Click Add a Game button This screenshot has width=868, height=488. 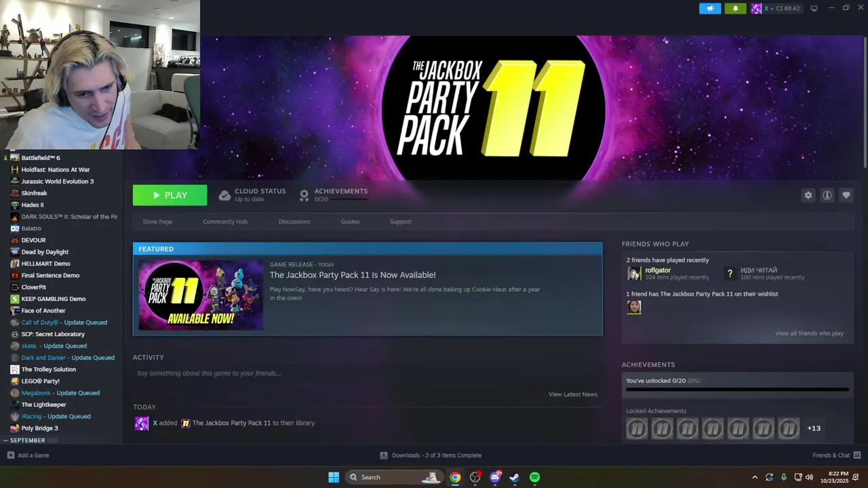point(28,455)
